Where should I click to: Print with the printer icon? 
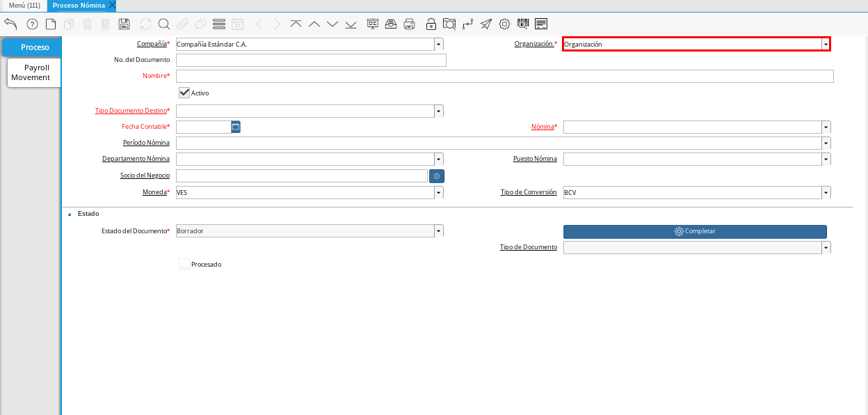[x=410, y=24]
